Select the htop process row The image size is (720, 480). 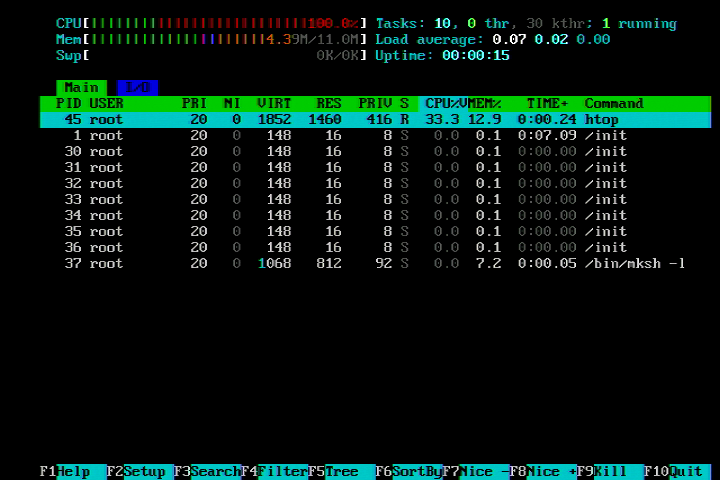[375, 119]
